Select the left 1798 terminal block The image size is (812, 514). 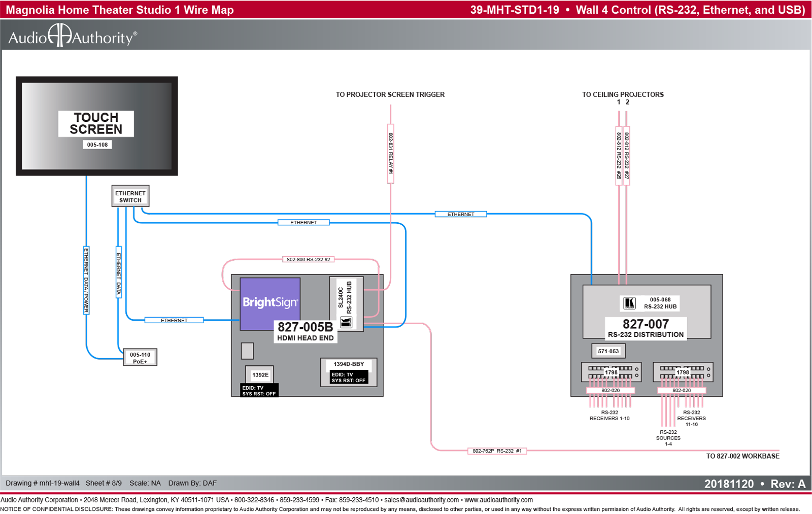point(611,372)
